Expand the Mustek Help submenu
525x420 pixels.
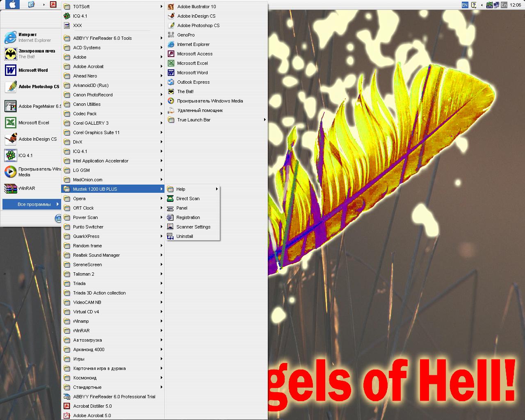point(193,189)
